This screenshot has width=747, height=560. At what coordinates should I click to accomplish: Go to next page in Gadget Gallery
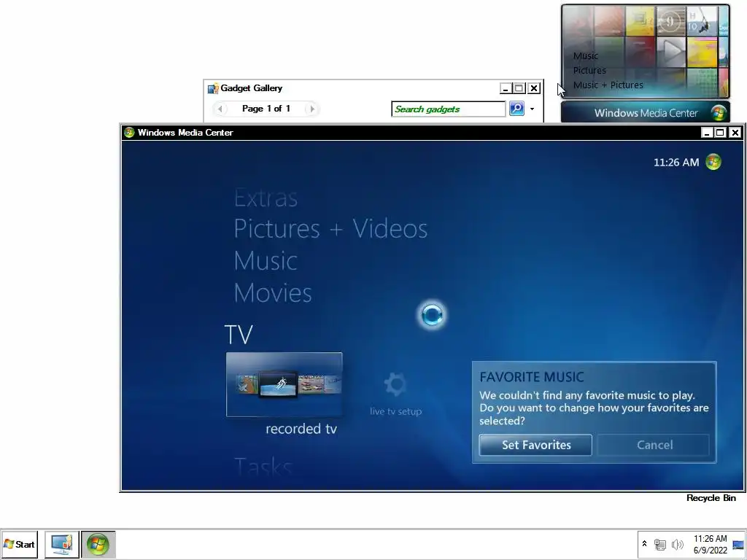312,109
